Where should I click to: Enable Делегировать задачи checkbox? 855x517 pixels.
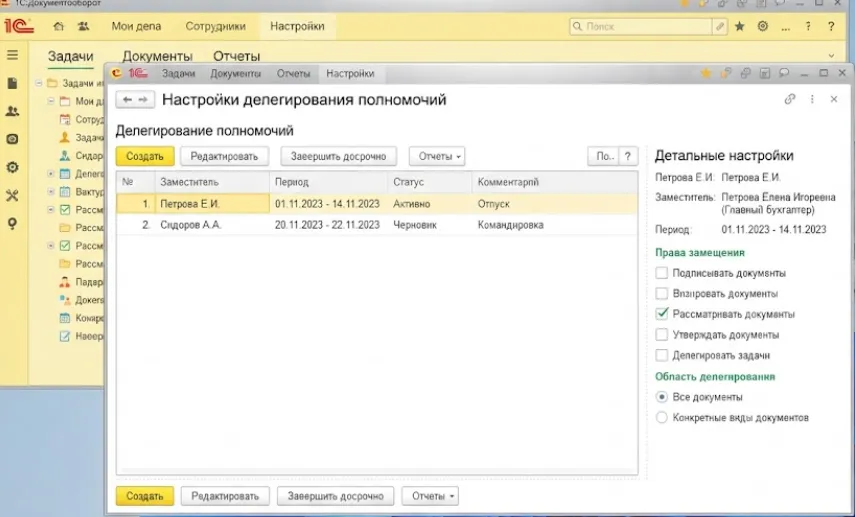pyautogui.click(x=661, y=355)
